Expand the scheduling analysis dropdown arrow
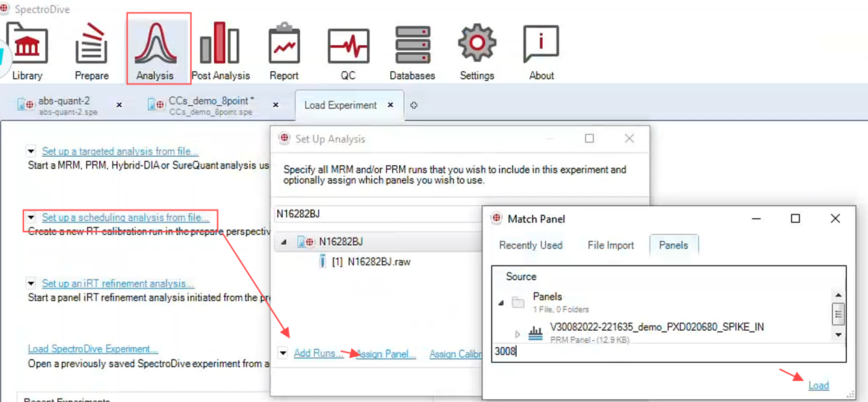This screenshot has width=868, height=402. [31, 218]
